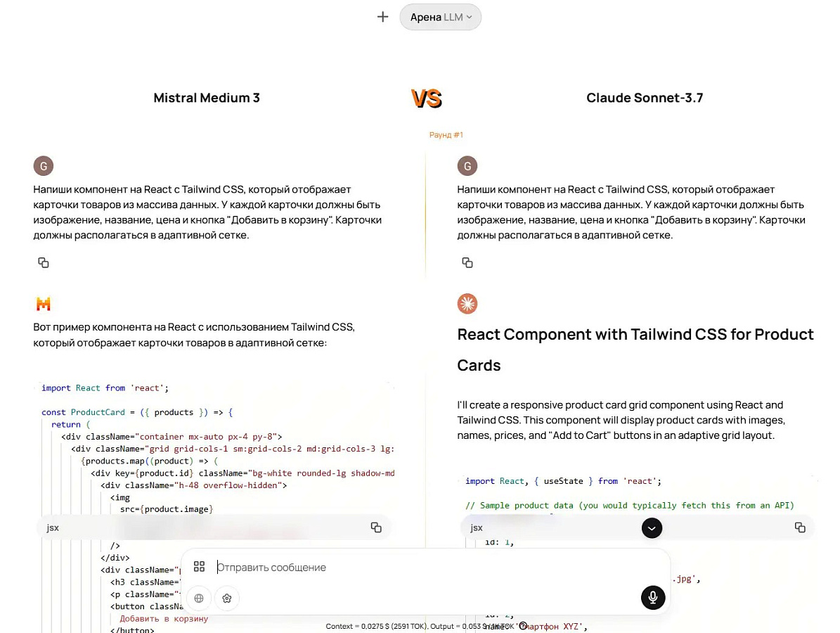The width and height of the screenshot is (840, 633).
Task: Click the G user avatar in right column
Action: click(467, 166)
